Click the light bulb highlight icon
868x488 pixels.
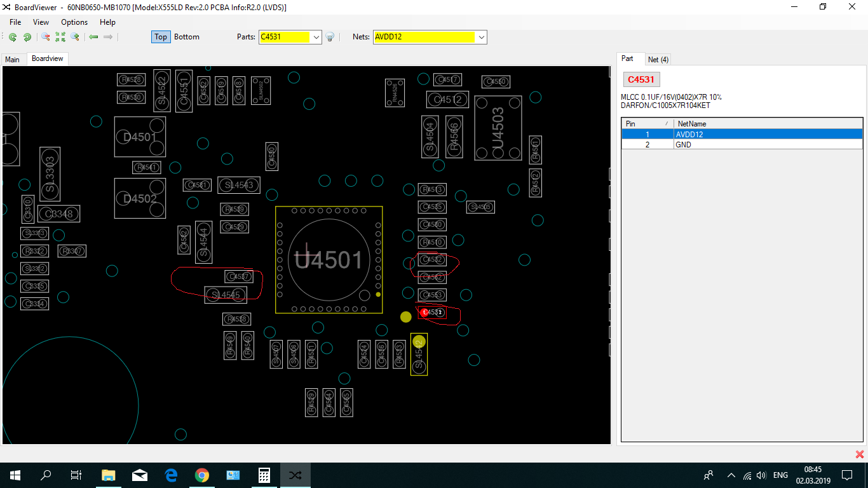pyautogui.click(x=330, y=37)
